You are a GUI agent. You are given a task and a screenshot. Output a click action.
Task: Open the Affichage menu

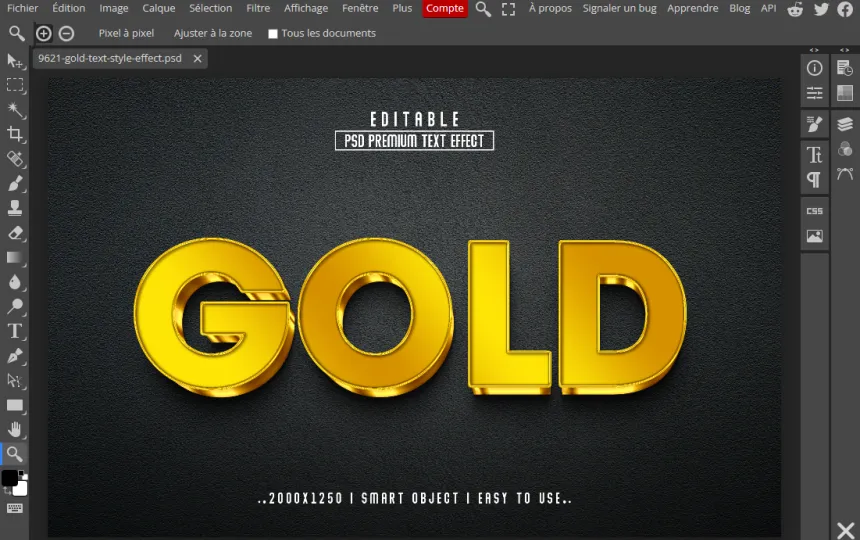tap(306, 8)
